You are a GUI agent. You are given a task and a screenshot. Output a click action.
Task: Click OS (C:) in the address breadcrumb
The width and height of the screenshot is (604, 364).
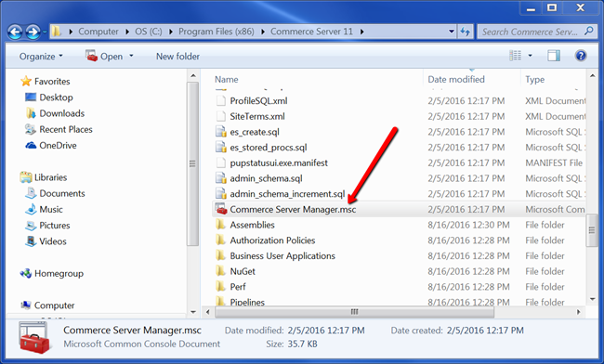[x=149, y=32]
